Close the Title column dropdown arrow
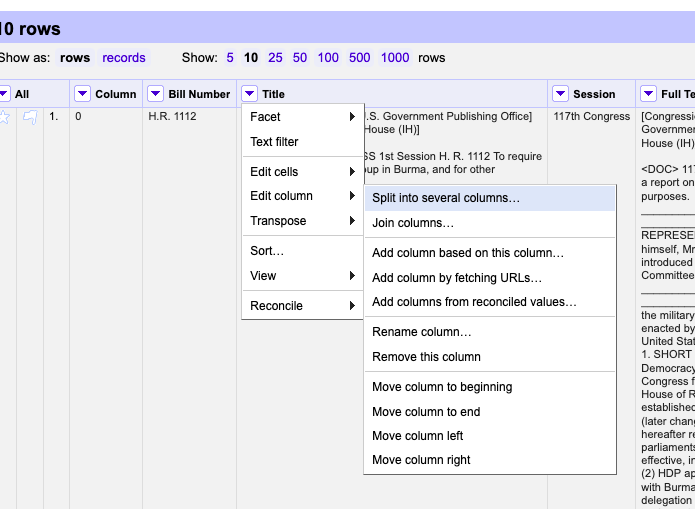The width and height of the screenshot is (695, 509). (250, 94)
